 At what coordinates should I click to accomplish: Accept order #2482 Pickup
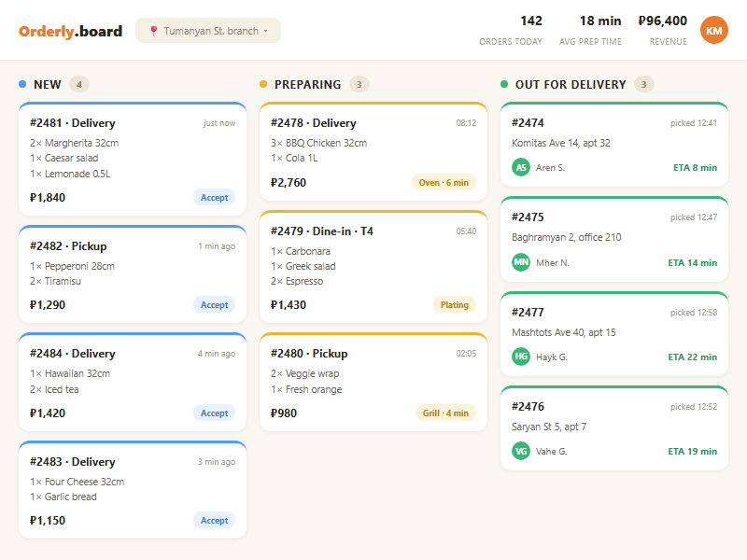214,305
